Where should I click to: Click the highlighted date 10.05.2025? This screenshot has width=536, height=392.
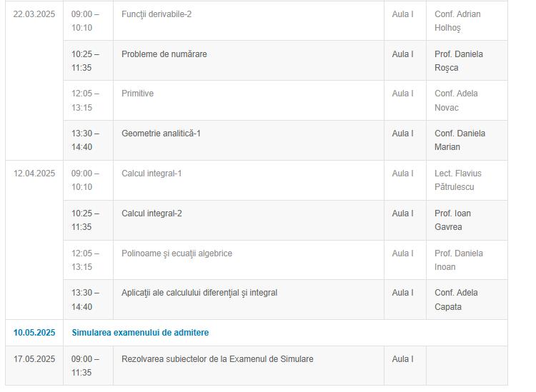34,333
